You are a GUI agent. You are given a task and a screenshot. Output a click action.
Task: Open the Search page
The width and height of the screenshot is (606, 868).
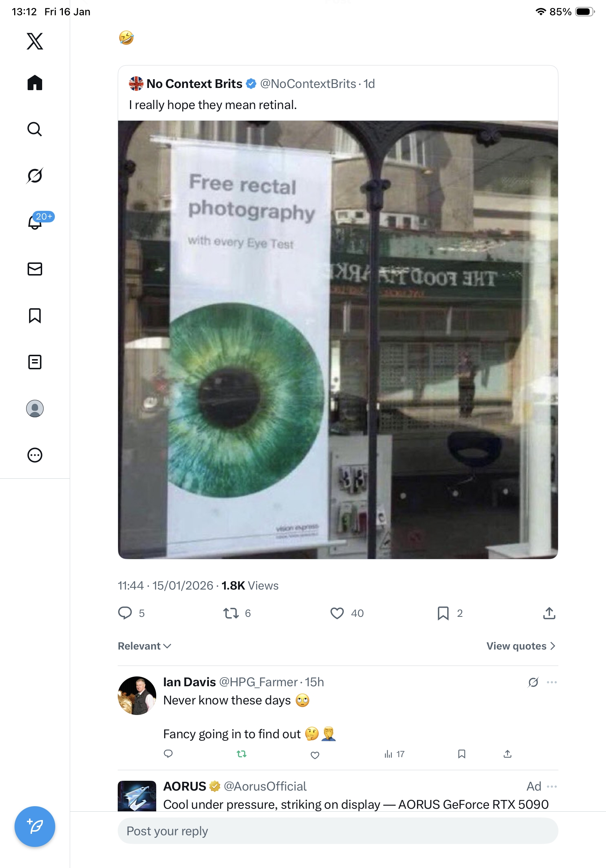(35, 129)
